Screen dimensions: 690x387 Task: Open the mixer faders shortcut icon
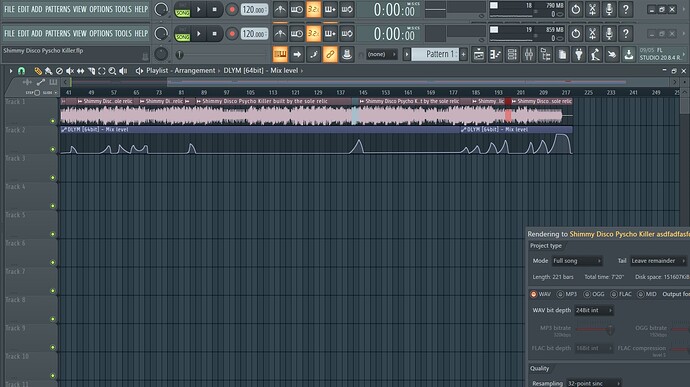coord(529,54)
